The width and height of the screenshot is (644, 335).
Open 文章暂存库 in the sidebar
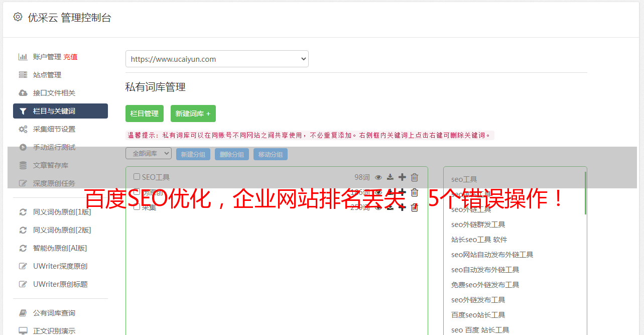coord(51,165)
